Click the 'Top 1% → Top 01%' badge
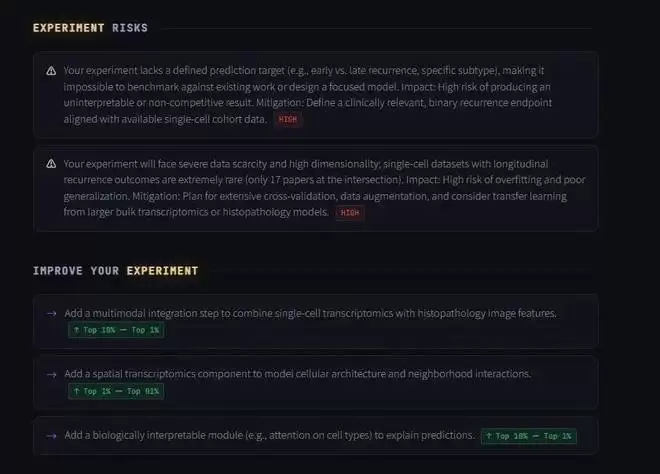Image resolution: width=660 pixels, height=474 pixels. (115, 391)
